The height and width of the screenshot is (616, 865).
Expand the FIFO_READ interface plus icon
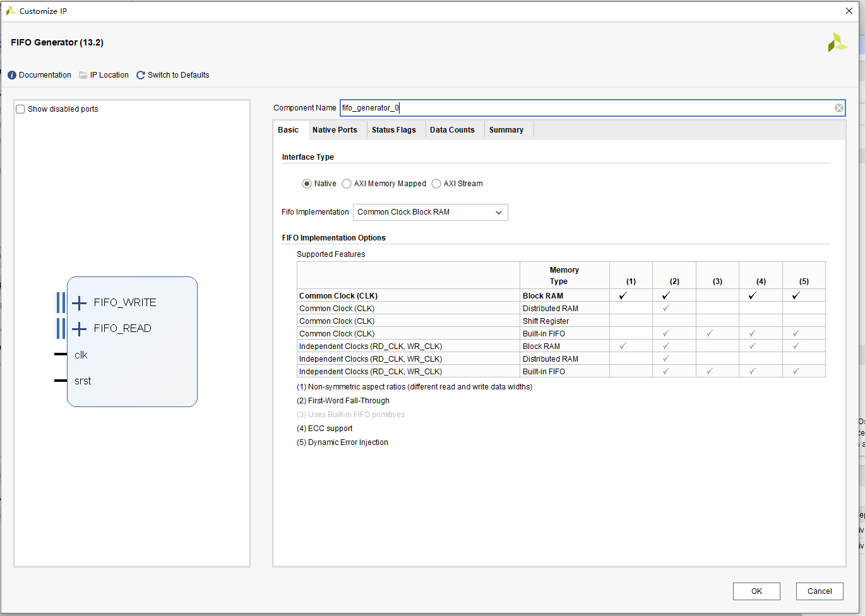[79, 329]
